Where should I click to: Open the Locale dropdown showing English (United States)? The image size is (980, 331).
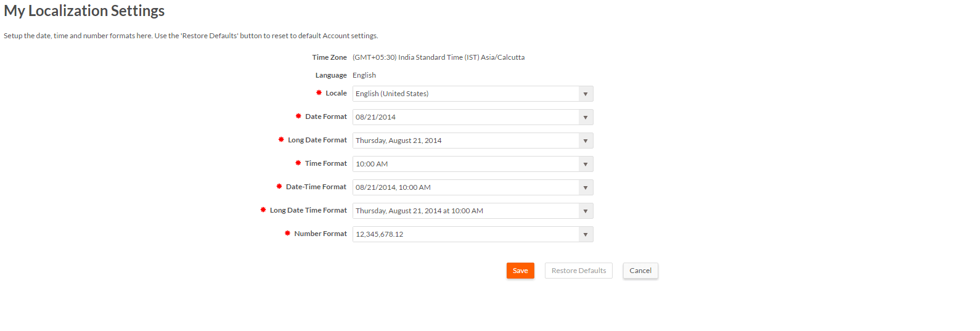coord(473,94)
